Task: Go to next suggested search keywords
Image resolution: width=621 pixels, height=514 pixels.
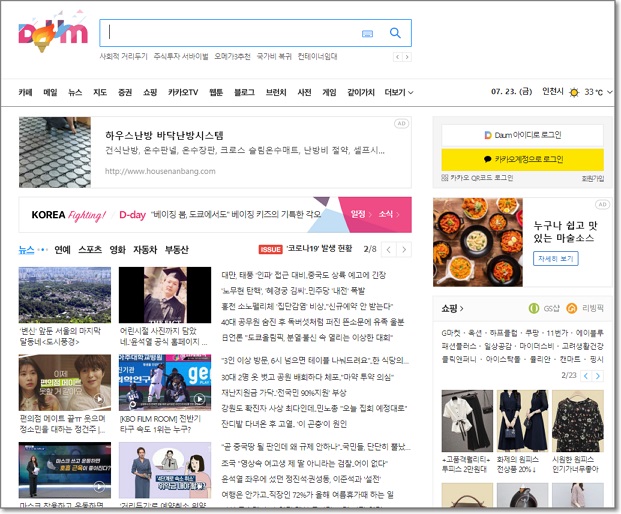Action: (407, 57)
